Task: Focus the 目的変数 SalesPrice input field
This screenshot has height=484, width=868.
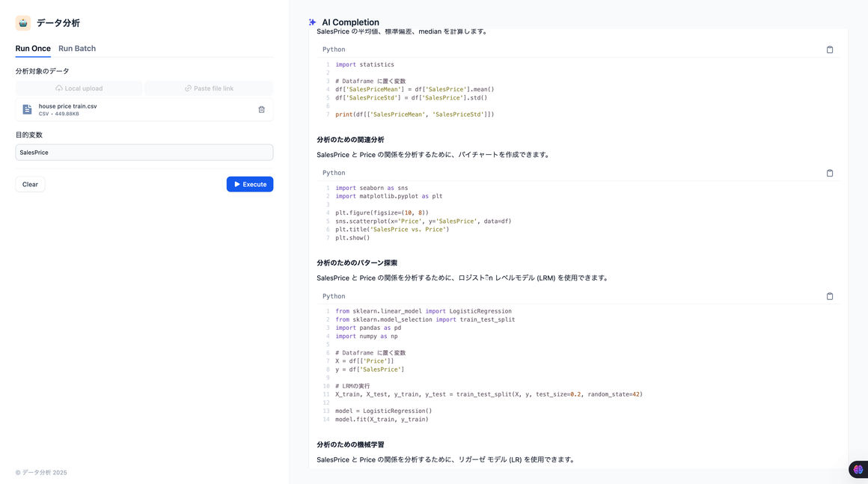Action: [144, 153]
